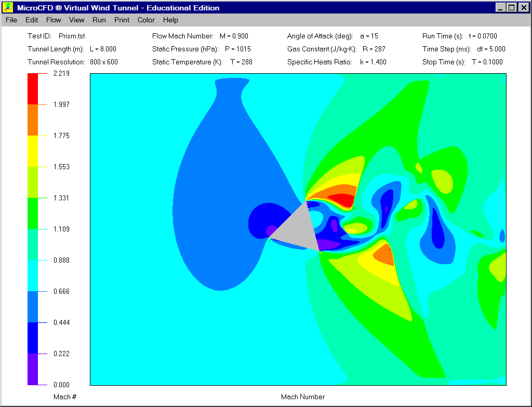Click the Stop Time value T = 0.1000

[487, 62]
